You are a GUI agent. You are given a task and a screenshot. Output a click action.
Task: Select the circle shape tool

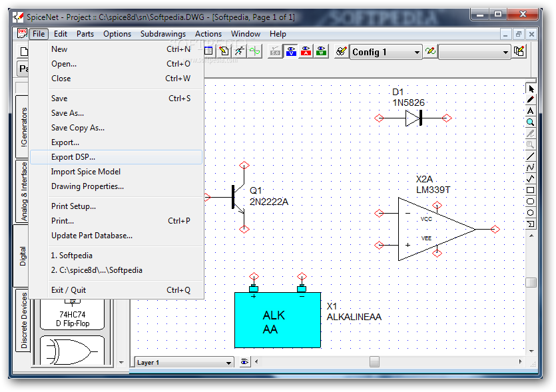[x=531, y=213]
